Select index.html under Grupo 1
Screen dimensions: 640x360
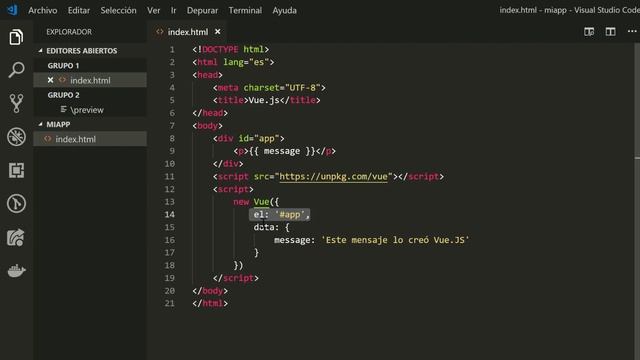pos(90,80)
